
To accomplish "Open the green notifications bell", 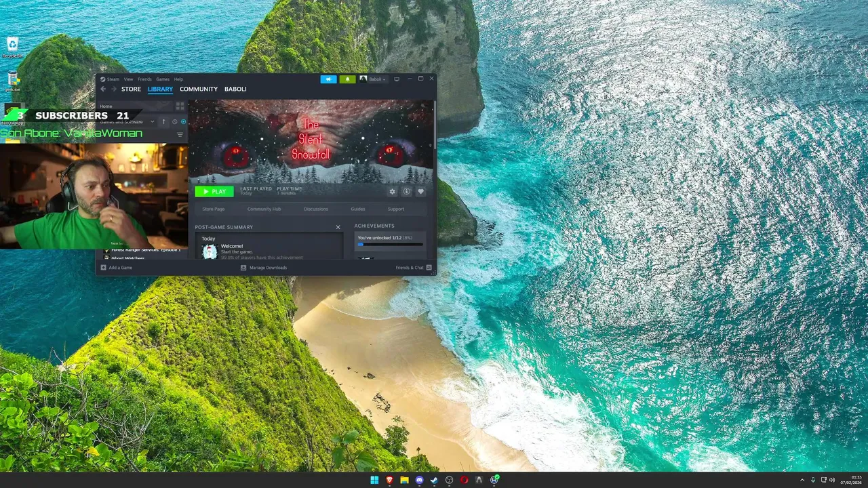I will pos(347,79).
